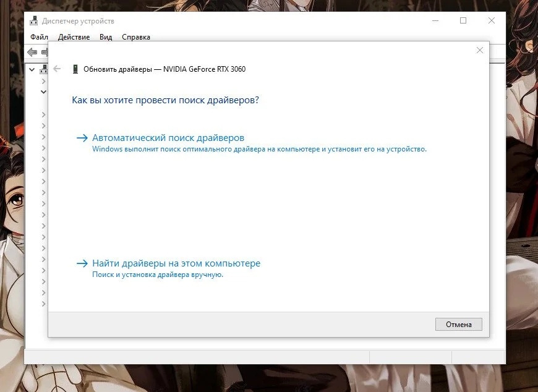
Task: Close the Диспетчер устройств window
Action: point(492,20)
